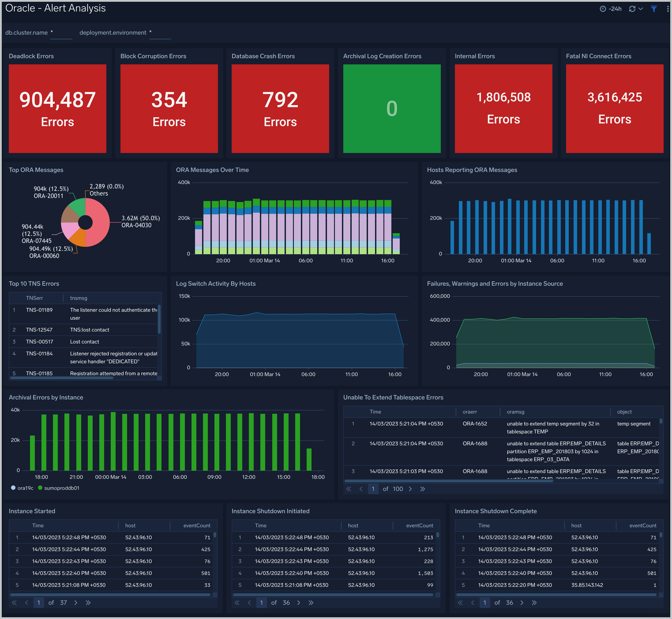Sort Instance Started by eventCount header
This screenshot has height=619, width=672.
click(x=197, y=526)
